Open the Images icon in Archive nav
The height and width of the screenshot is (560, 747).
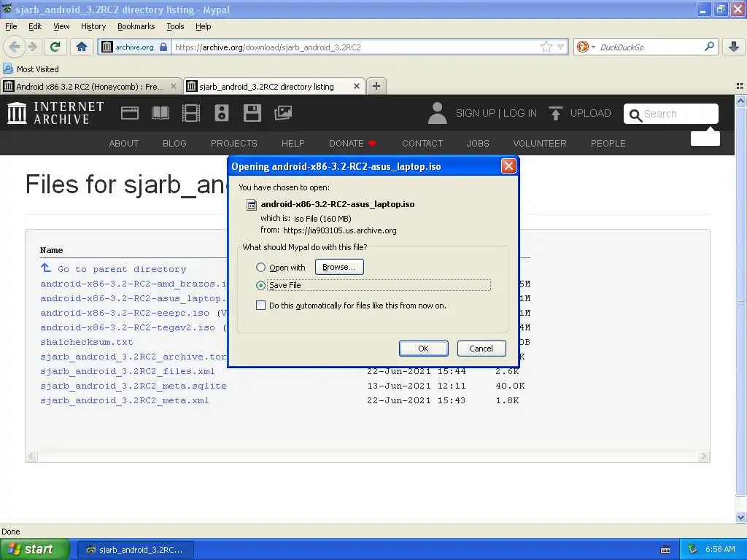pyautogui.click(x=283, y=113)
